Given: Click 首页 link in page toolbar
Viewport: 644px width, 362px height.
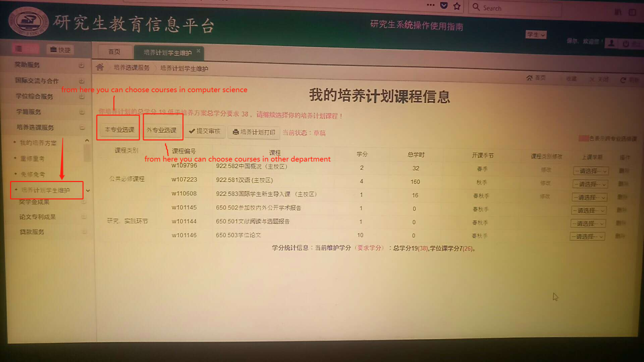Looking at the screenshot, I should pyautogui.click(x=536, y=78).
